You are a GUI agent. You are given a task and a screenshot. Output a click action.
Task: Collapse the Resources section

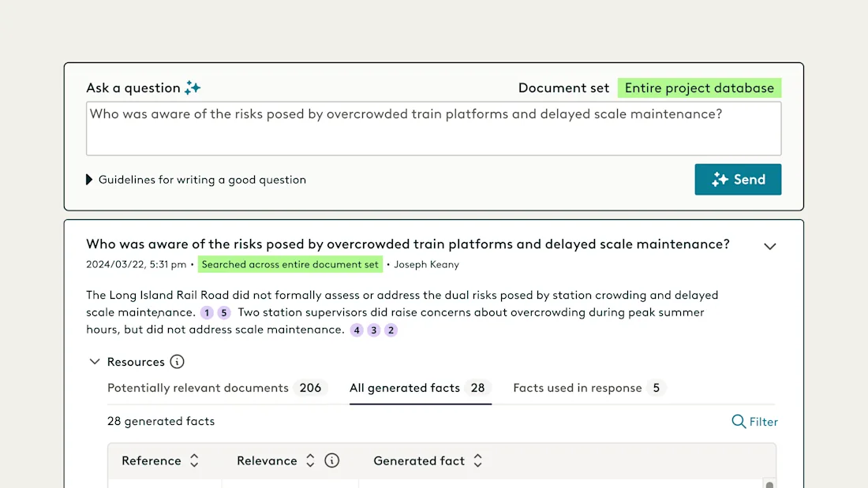(95, 362)
